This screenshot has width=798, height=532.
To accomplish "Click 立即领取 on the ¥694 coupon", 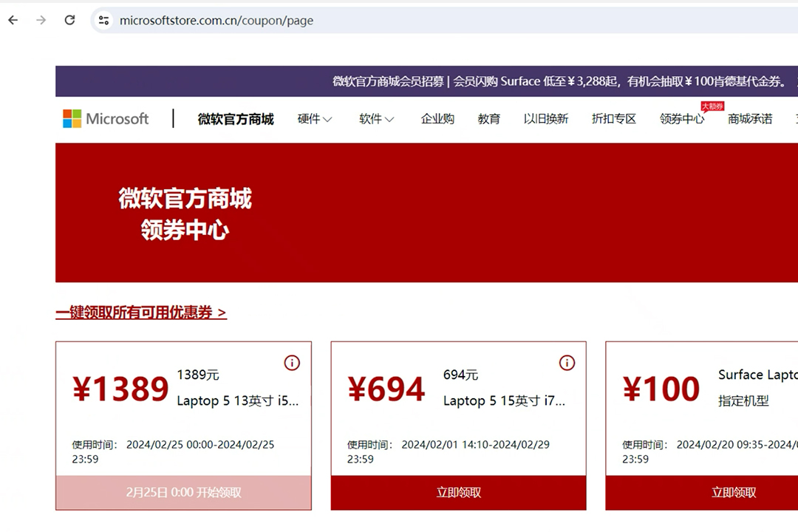I will coord(458,493).
